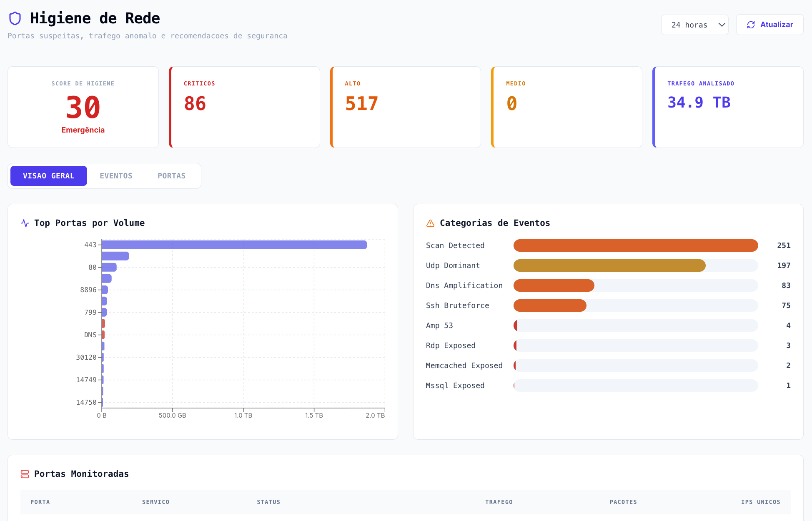
Task: Click the server icon beside Portas Monitoradas
Action: [x=25, y=474]
